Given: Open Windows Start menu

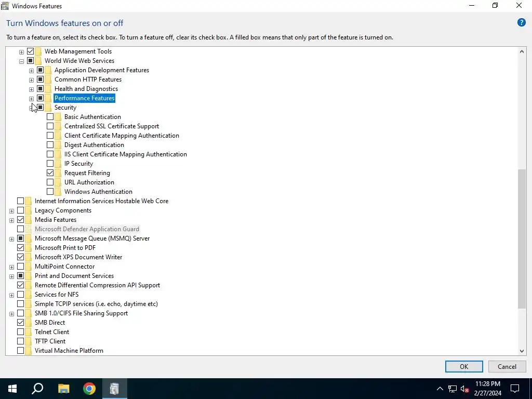Looking at the screenshot, I should click(x=12, y=389).
